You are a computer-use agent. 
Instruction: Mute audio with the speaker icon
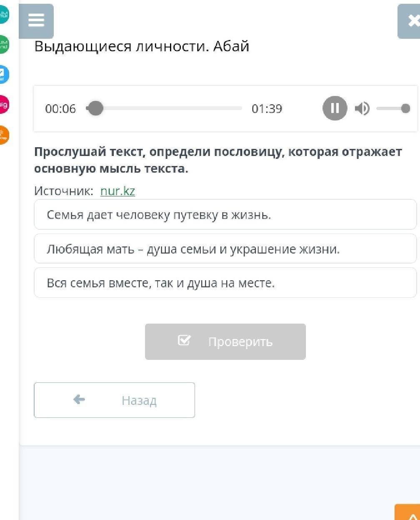pyautogui.click(x=362, y=109)
